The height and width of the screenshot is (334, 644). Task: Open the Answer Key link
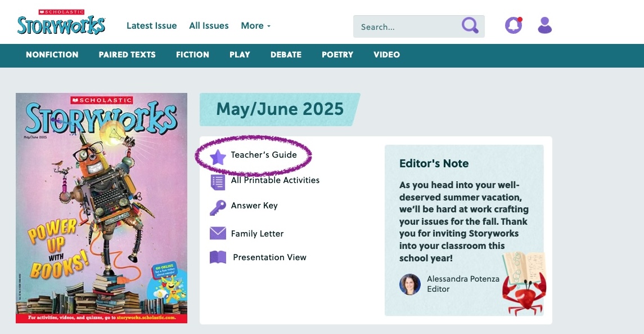[x=254, y=206]
